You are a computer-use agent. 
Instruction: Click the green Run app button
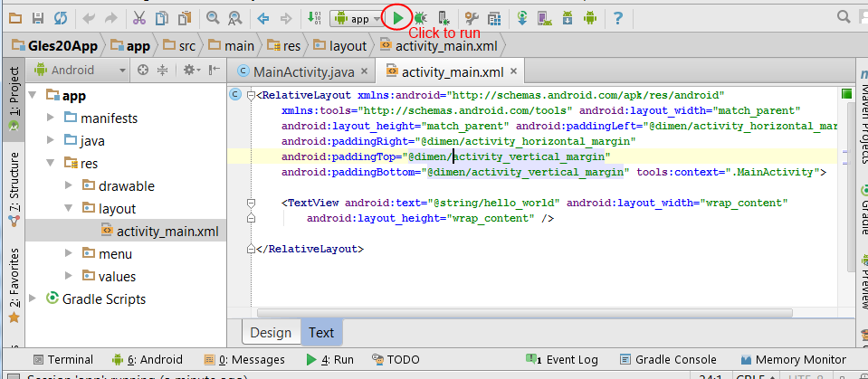(x=397, y=17)
